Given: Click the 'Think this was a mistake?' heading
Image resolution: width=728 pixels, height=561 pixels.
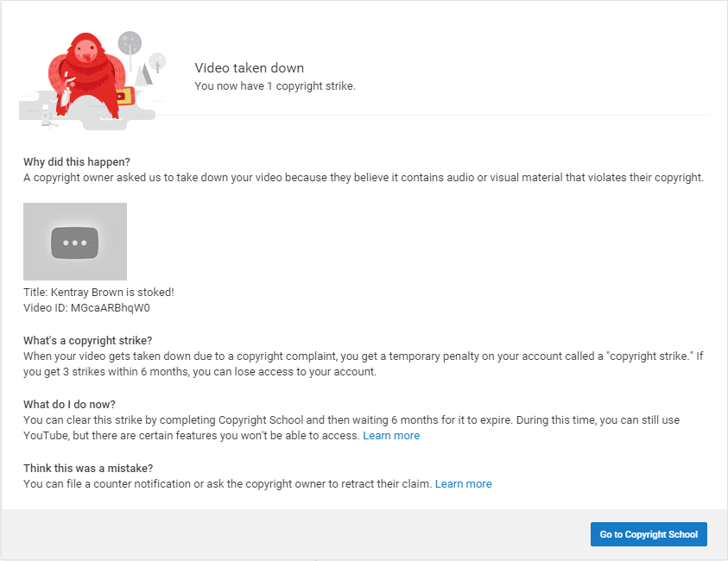Looking at the screenshot, I should point(88,468).
